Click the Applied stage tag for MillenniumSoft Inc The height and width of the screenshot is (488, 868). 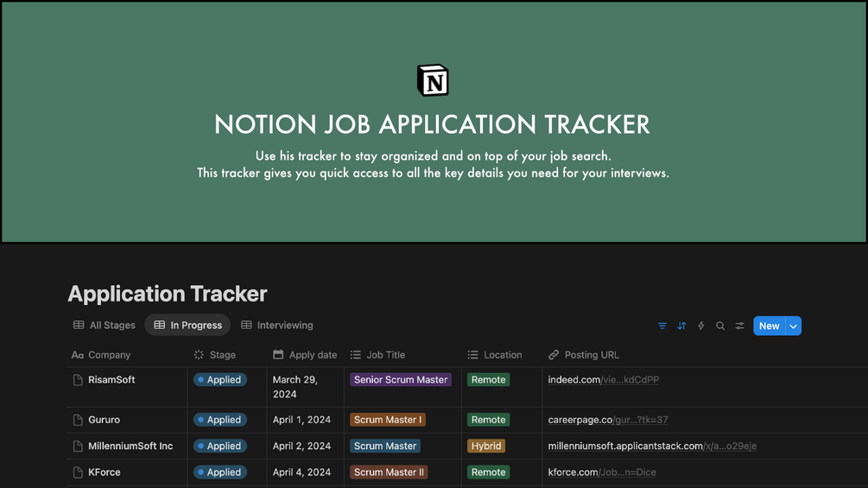pyautogui.click(x=219, y=446)
